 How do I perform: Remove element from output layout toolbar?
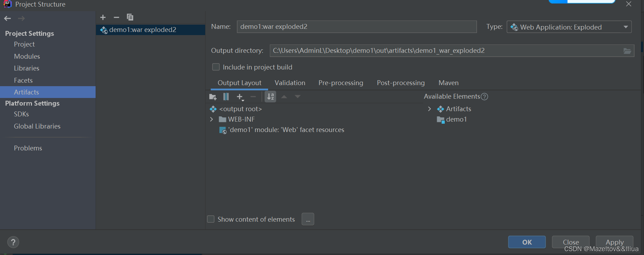pos(253,97)
